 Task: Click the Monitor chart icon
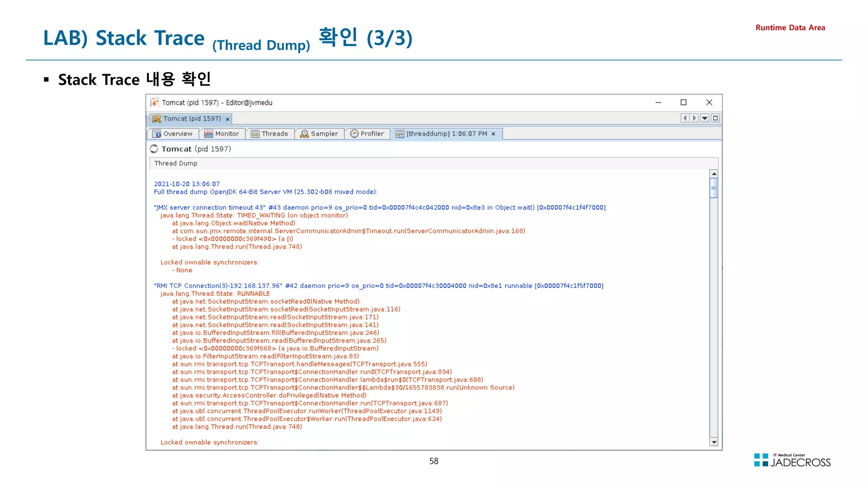click(x=209, y=134)
